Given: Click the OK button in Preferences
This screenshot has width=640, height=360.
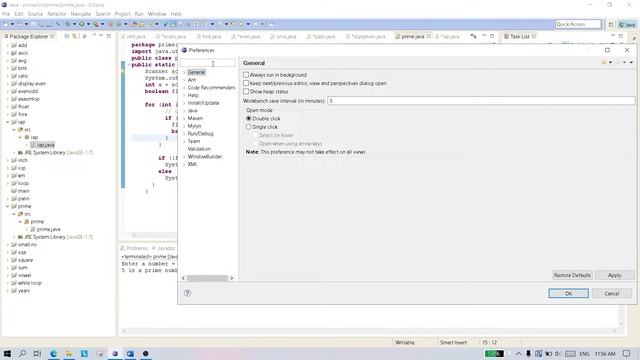Looking at the screenshot, I should pos(568,293).
